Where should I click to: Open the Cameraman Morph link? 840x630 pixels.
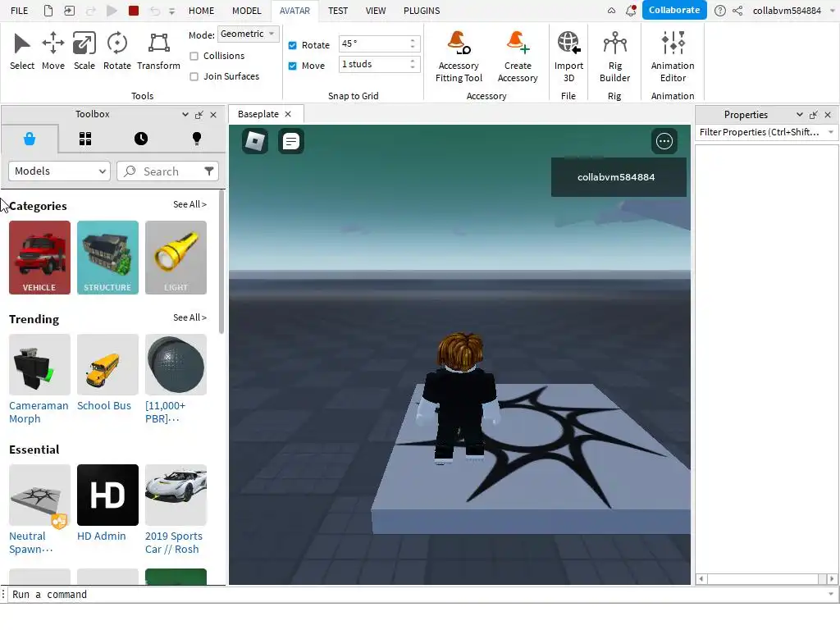point(39,412)
